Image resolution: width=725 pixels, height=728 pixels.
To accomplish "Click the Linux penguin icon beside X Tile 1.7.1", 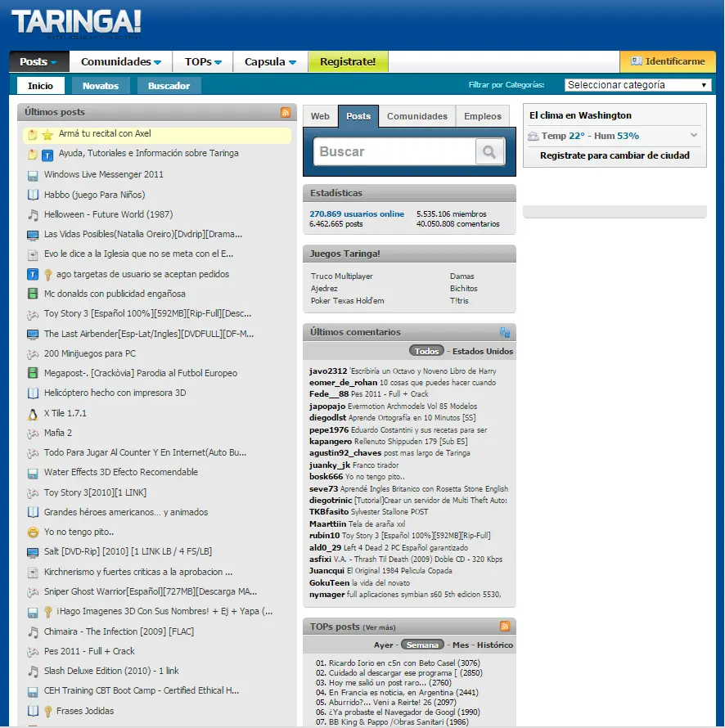I will (x=33, y=414).
